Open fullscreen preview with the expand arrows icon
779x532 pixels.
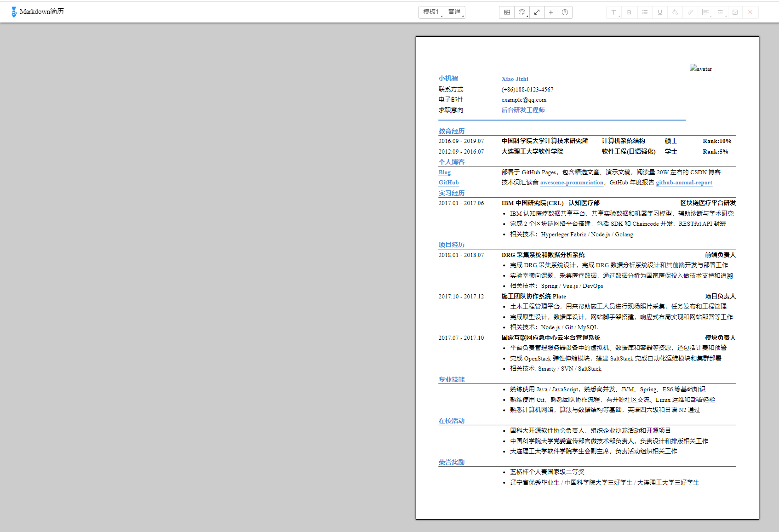[x=537, y=12]
